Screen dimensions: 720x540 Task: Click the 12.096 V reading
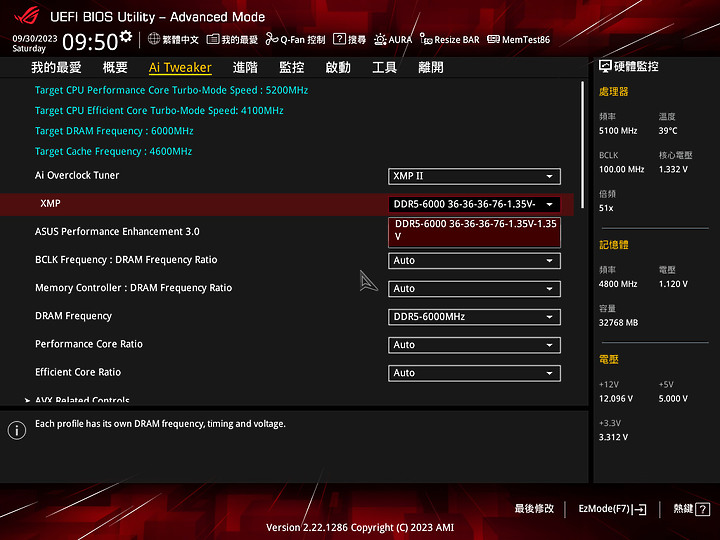616,399
